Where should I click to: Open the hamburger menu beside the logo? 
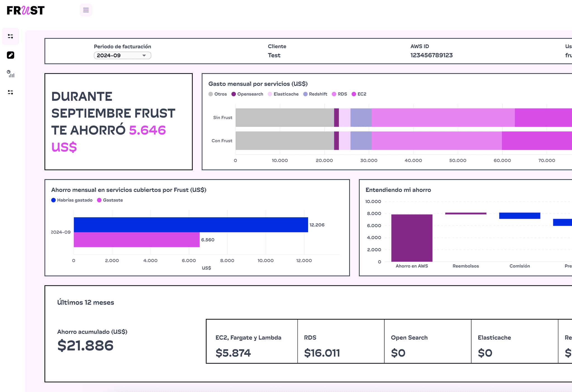coord(86,10)
